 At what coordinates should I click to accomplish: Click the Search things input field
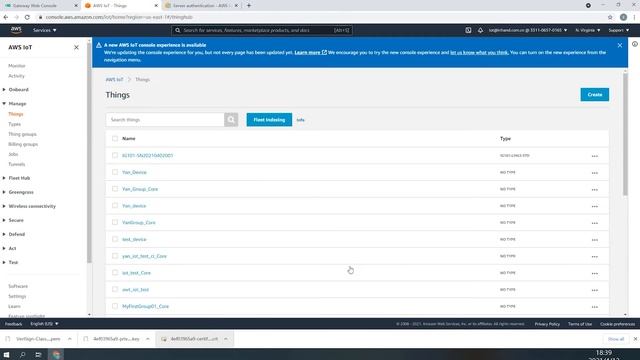pos(165,120)
